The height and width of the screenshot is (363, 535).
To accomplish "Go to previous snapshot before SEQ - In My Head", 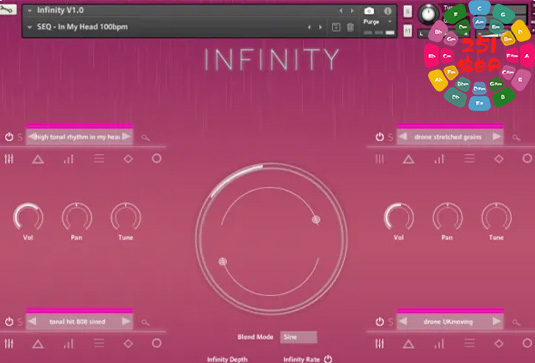I will pos(309,27).
